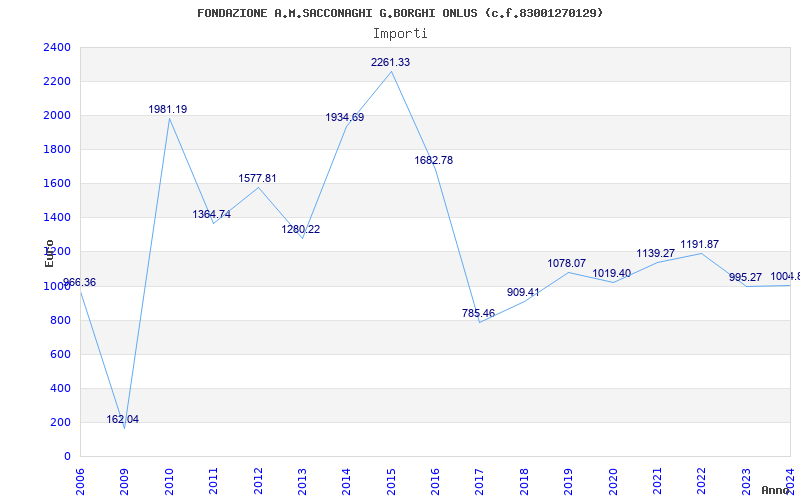
Task: Click the 2023 x-axis year label
Action: point(746,481)
